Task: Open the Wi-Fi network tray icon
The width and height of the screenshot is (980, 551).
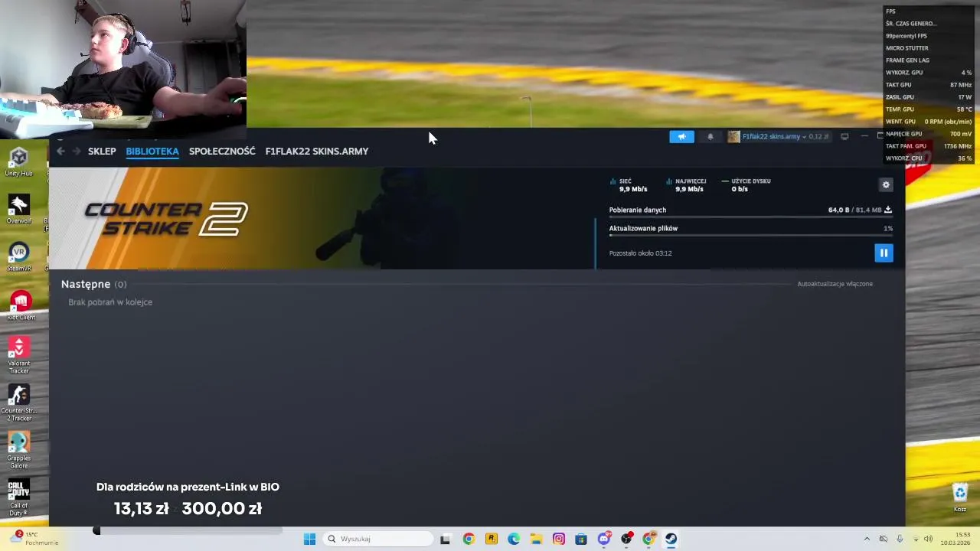Action: (916, 539)
